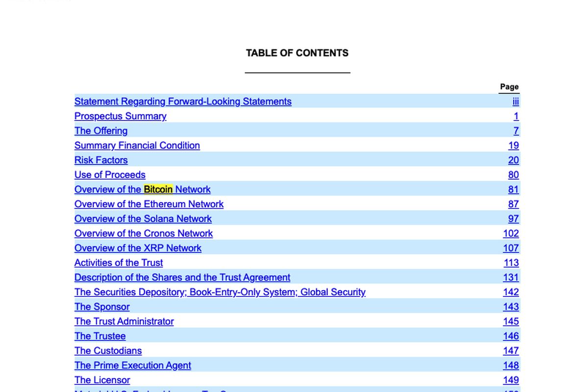
Task: Select the page 97 number link
Action: [x=514, y=219]
